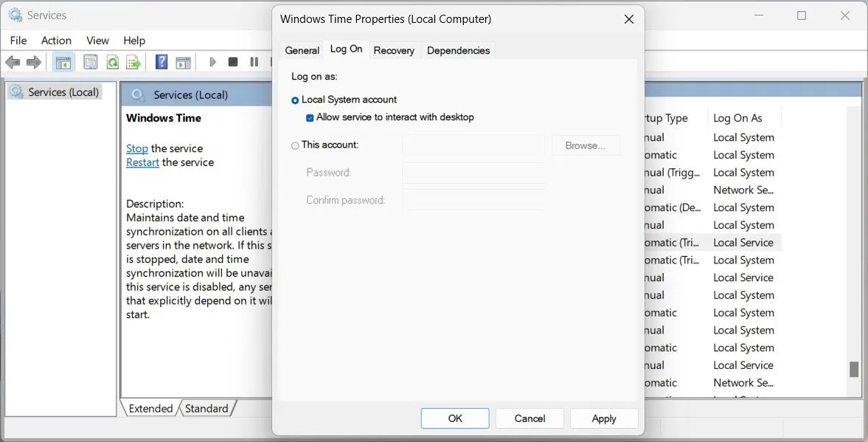The image size is (868, 442).
Task: Click the Stop service toolbar icon
Action: coord(232,61)
